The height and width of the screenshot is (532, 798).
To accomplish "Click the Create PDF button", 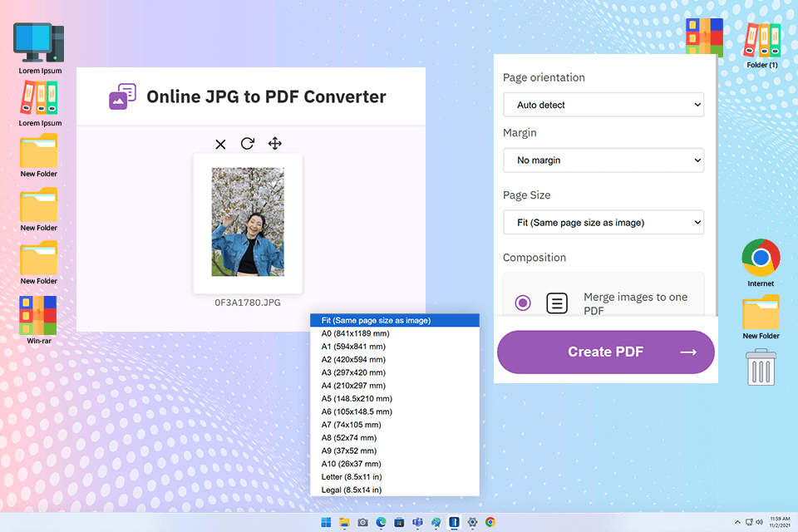I will coord(606,352).
